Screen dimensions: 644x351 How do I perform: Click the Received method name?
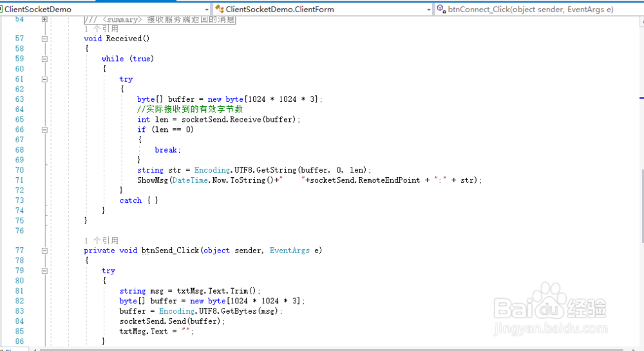coord(124,39)
